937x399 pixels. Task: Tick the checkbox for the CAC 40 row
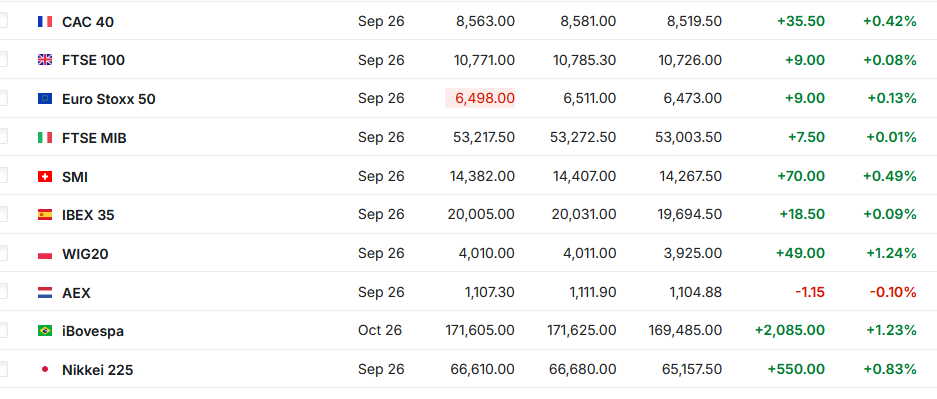(2, 20)
